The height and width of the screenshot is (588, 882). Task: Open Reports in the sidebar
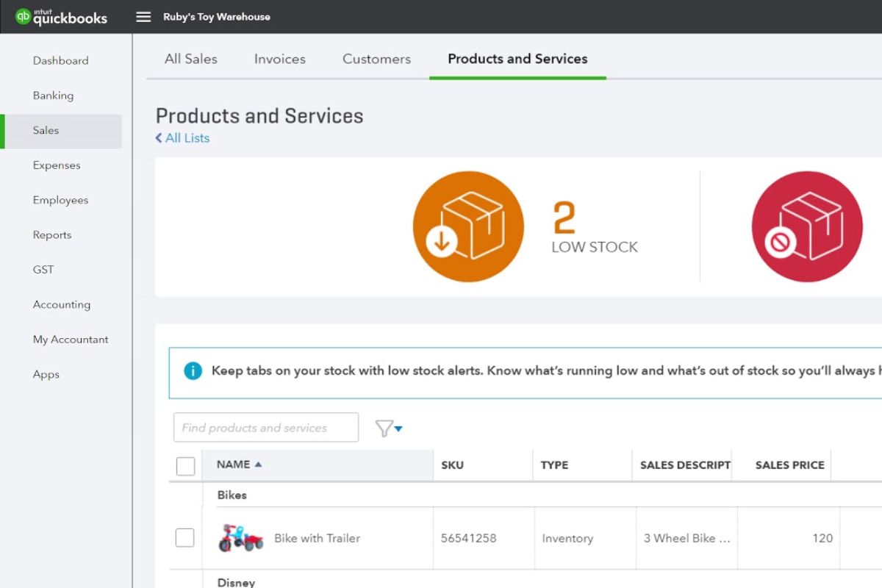52,235
